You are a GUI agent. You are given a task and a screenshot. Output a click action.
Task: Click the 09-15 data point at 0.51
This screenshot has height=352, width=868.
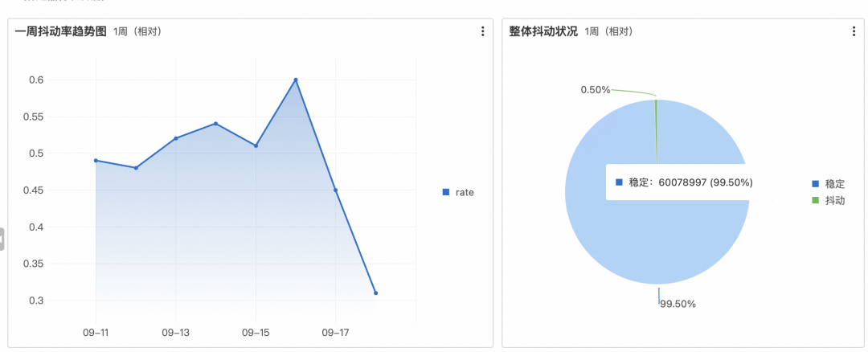tap(256, 145)
